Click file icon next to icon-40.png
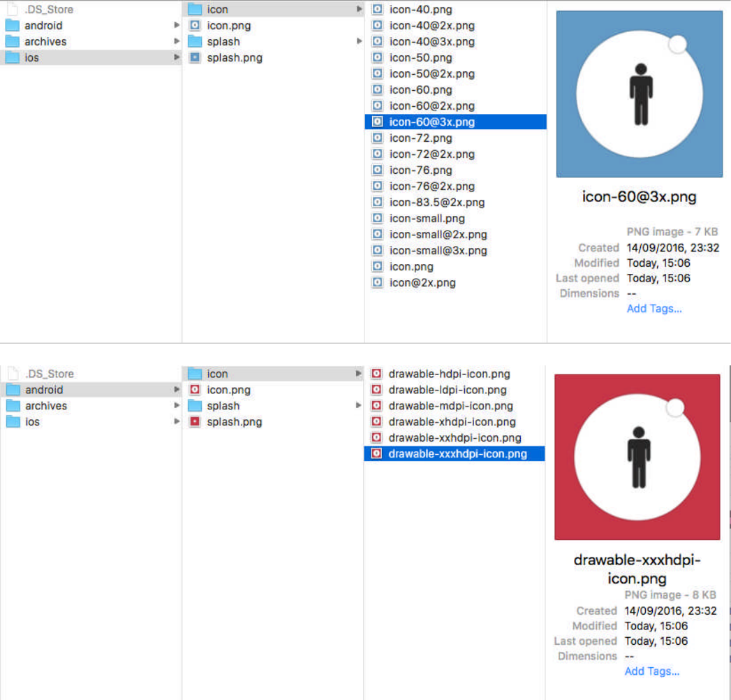The width and height of the screenshot is (731, 700). click(x=377, y=9)
